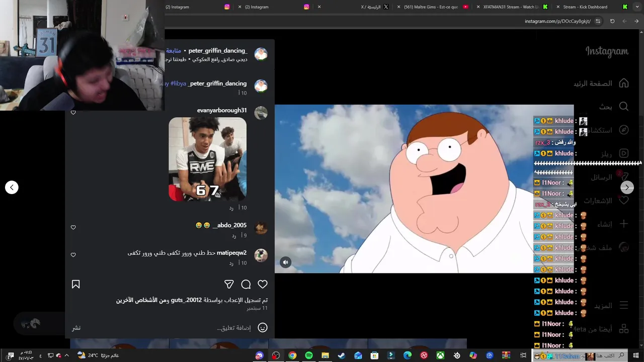This screenshot has height=362, width=644.
Task: Open Microsoft Store from the taskbar
Action: [x=374, y=355]
